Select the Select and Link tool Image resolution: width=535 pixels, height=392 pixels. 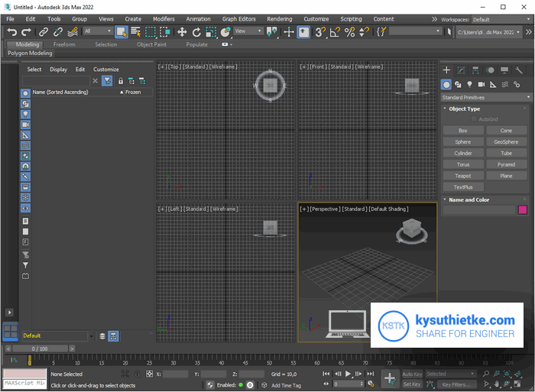[44, 32]
